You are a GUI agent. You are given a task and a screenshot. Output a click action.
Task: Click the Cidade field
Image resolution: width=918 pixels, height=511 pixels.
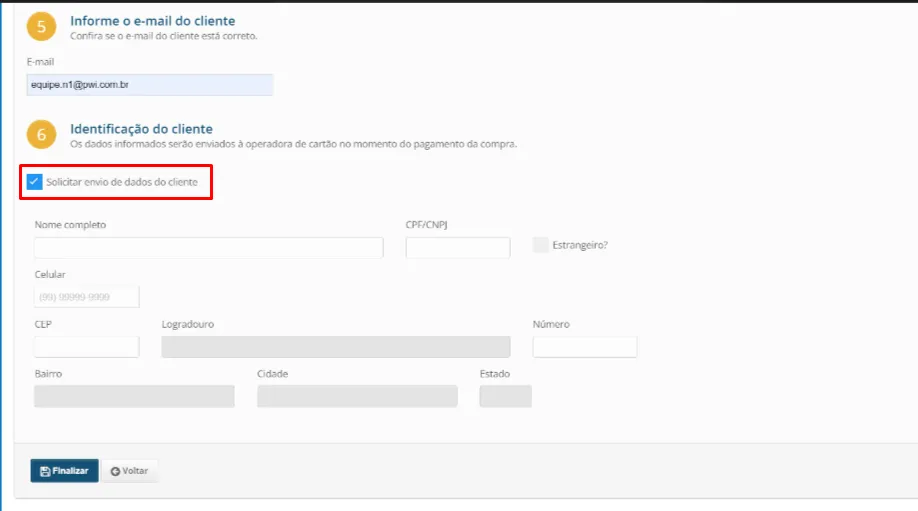[356, 396]
